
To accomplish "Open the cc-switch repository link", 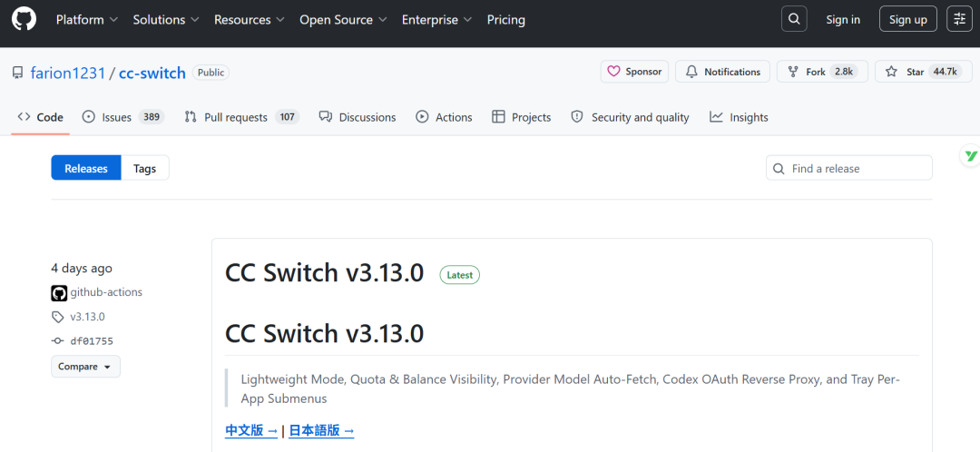I will [x=152, y=73].
